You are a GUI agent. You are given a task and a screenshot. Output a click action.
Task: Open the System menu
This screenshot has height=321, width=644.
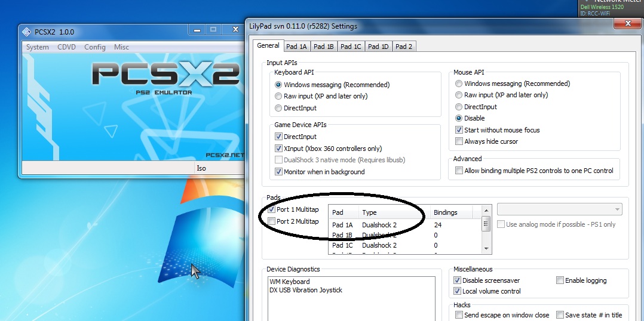pyautogui.click(x=38, y=47)
